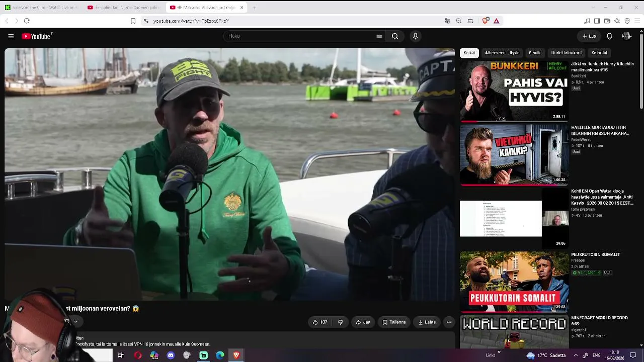
Task: Click the browser address bar URL
Action: coord(191,21)
